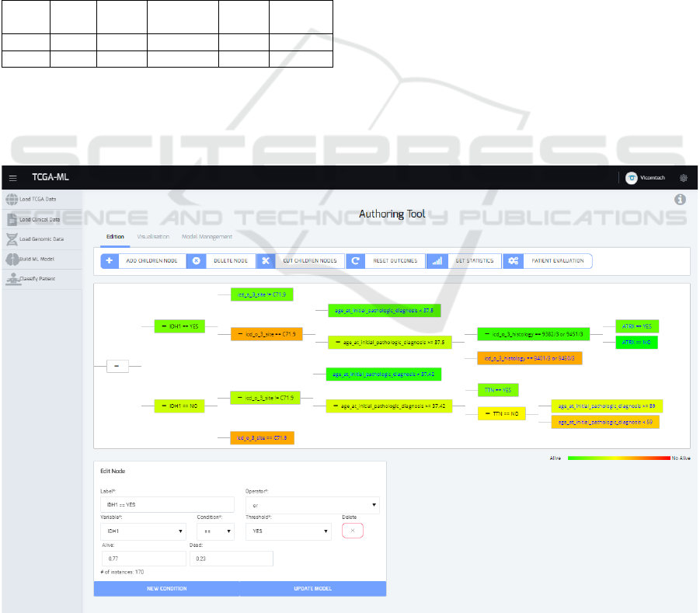Viewport: 700px width, 613px height.
Task: Open the Operator dropdown
Action: (312, 505)
